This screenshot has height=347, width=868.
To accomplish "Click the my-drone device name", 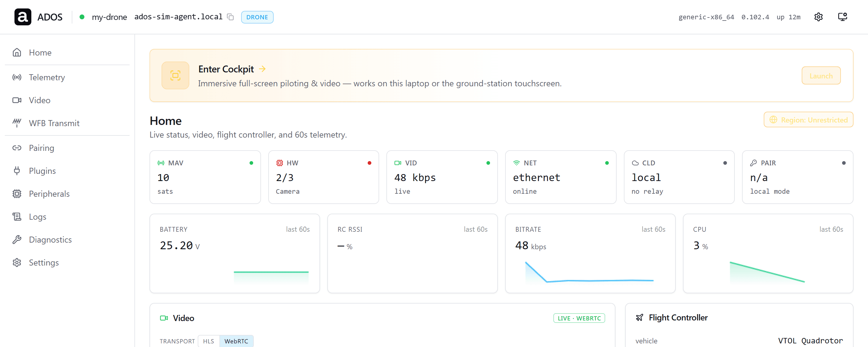I will [x=109, y=17].
